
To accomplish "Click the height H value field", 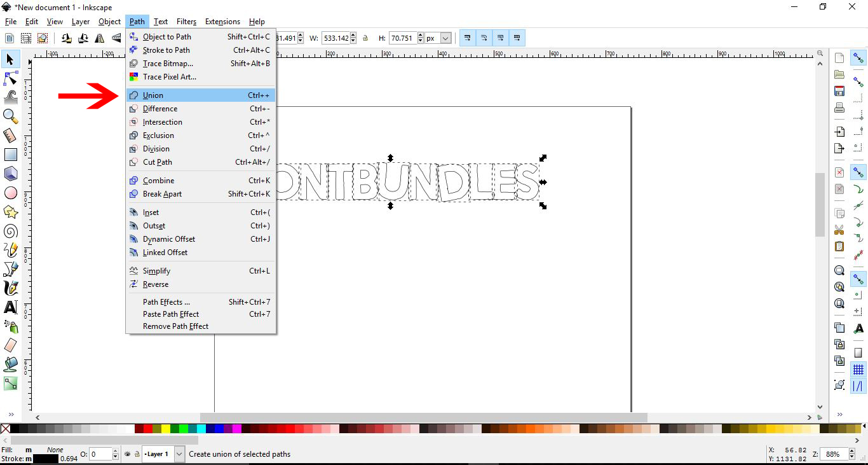I will click(x=402, y=38).
